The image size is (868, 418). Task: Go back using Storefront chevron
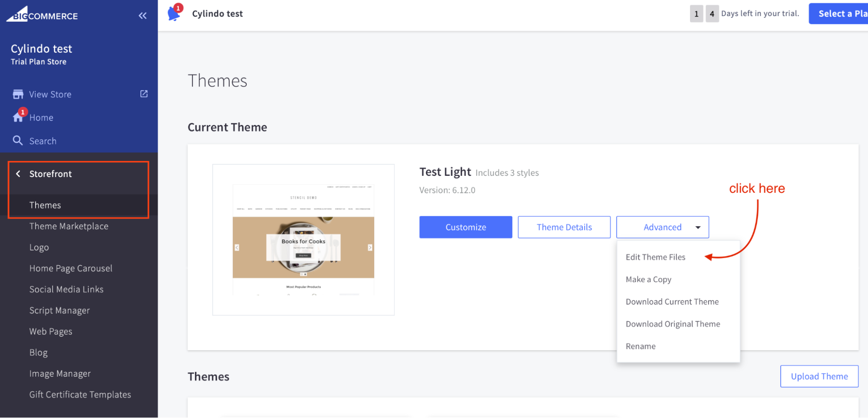point(18,174)
